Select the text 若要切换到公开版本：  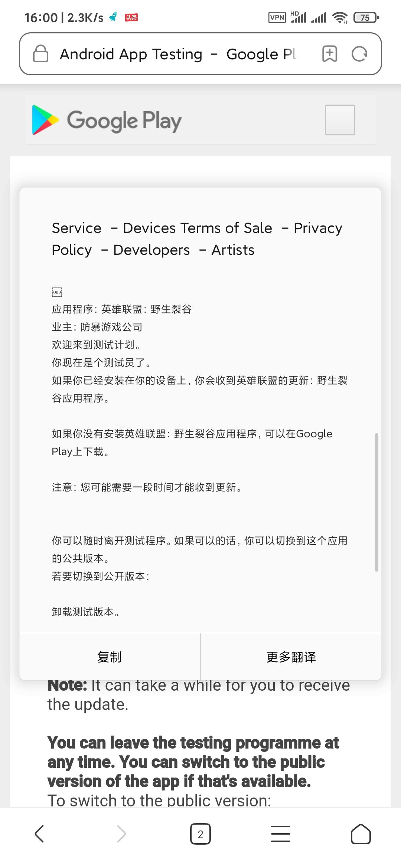click(x=101, y=576)
